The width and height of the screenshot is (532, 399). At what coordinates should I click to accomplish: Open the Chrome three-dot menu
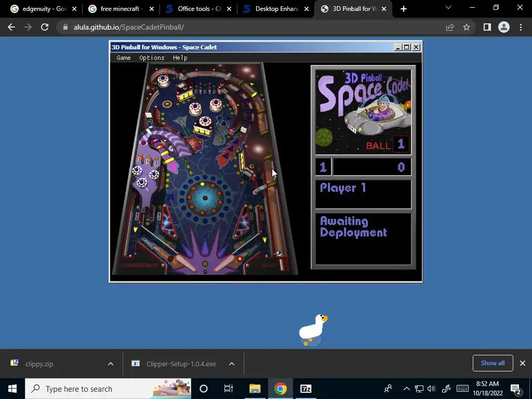(x=521, y=27)
